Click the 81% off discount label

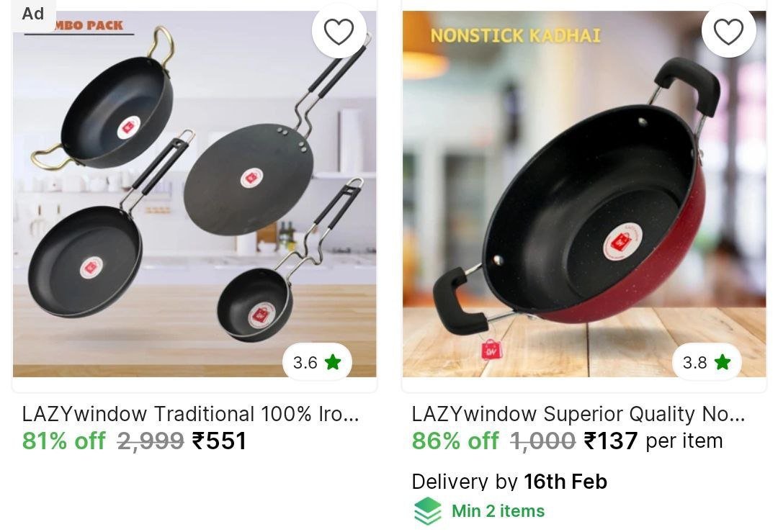(63, 441)
